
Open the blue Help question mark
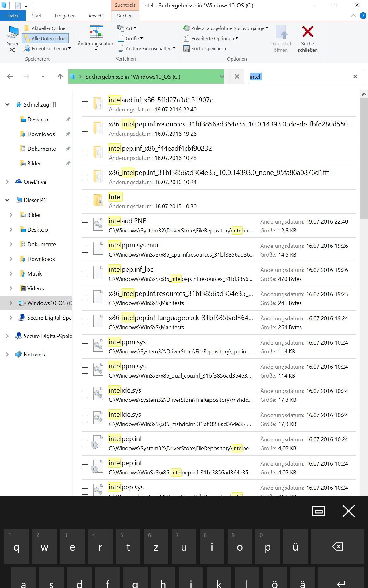click(x=363, y=16)
